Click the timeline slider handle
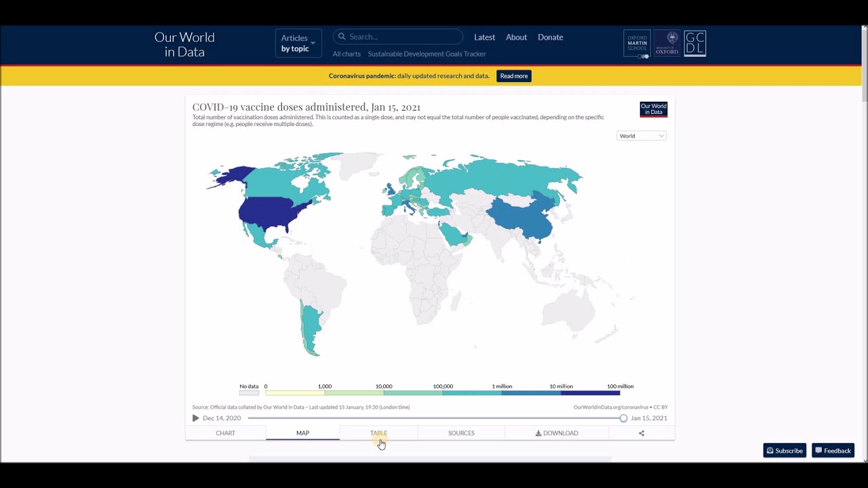Image resolution: width=868 pixels, height=488 pixels. click(x=623, y=418)
